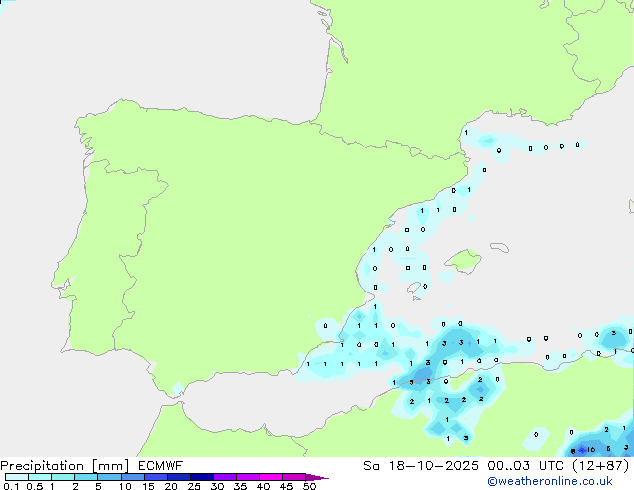Pick the legend swatch between 15 and 20
The height and width of the screenshot is (490, 634).
(156, 477)
